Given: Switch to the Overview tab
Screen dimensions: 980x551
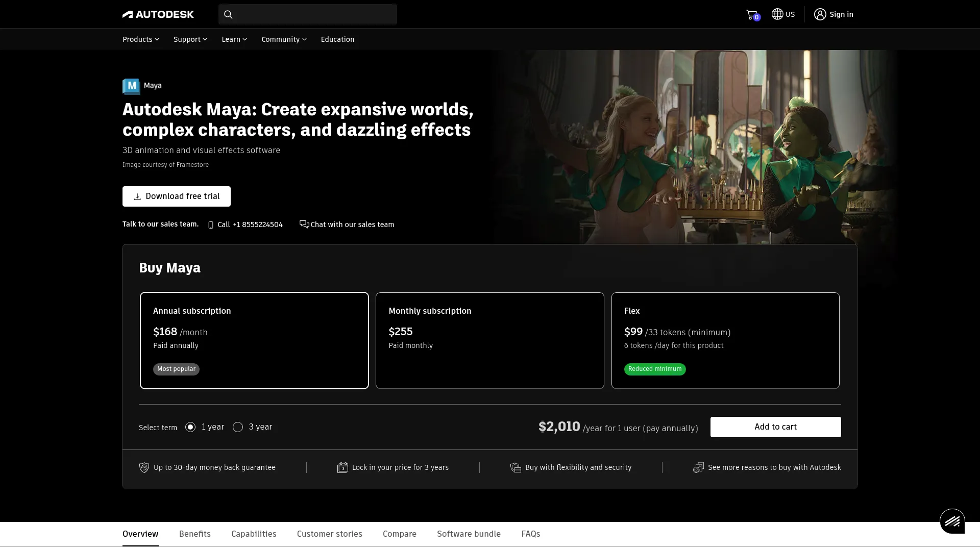Looking at the screenshot, I should [x=140, y=534].
